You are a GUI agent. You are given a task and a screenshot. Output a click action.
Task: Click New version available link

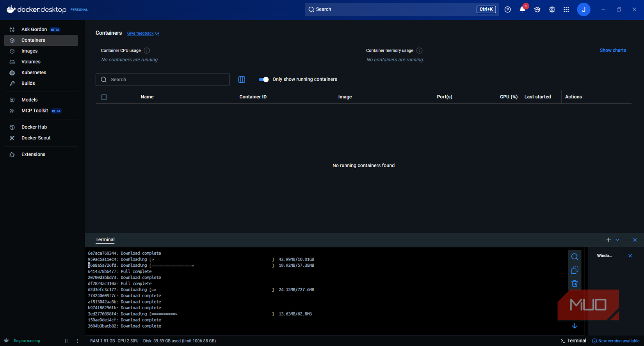coord(616,341)
